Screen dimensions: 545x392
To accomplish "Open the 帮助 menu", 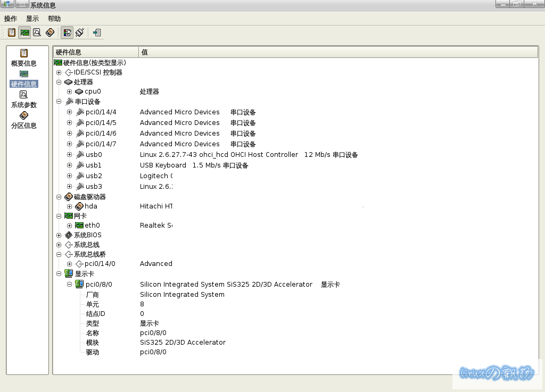I will click(54, 19).
